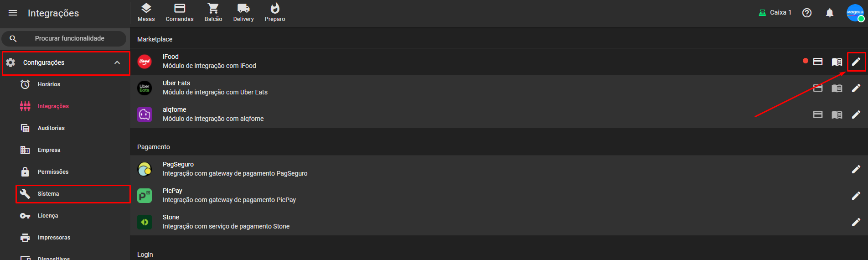Viewport: 868px width, 260px height.
Task: Open the Uber Eats payment card icon
Action: point(818,88)
